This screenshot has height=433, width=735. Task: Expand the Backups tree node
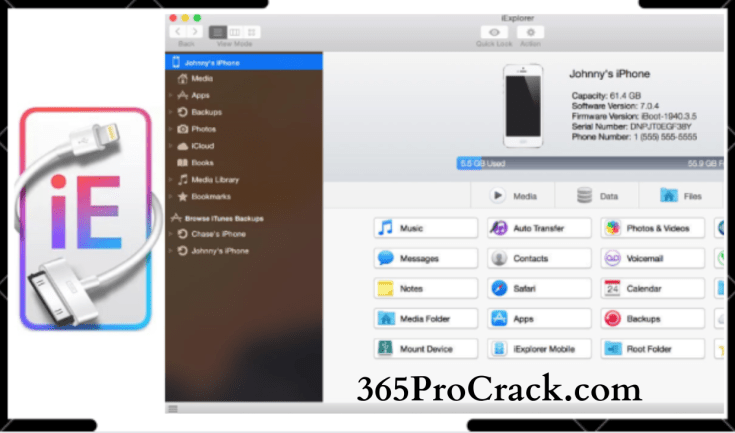click(x=171, y=112)
